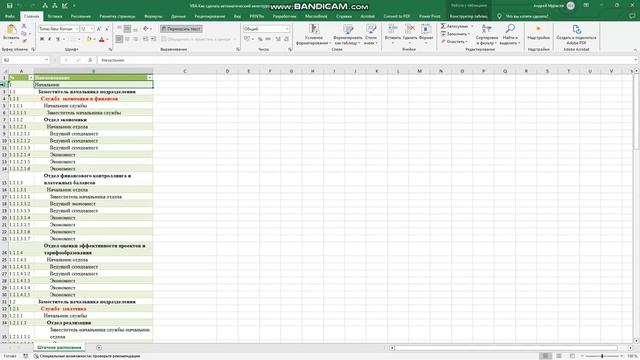Viewport: 640px width, 360px height.
Task: Expand the Name Box dropdown arrow
Action: [x=46, y=60]
